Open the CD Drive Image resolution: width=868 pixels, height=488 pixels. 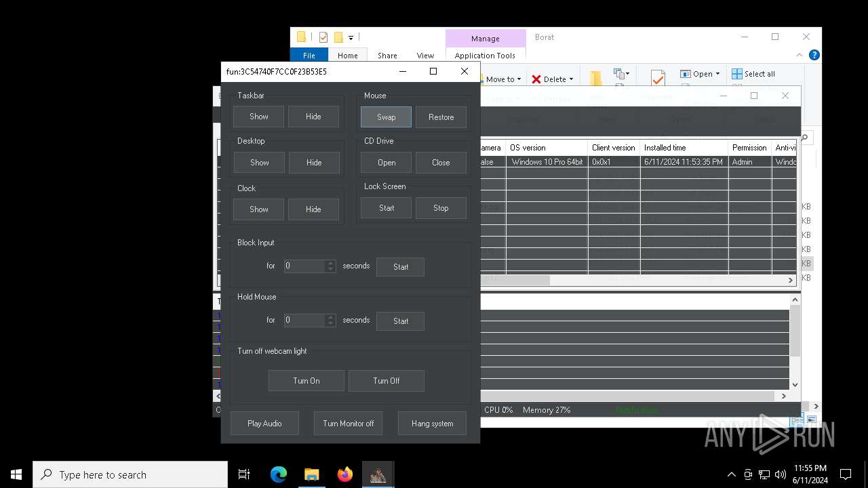pos(387,163)
